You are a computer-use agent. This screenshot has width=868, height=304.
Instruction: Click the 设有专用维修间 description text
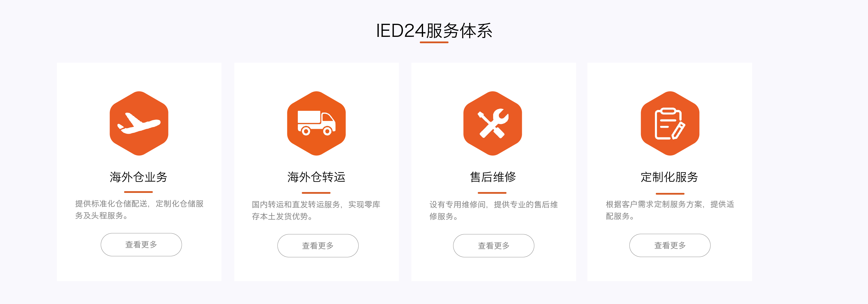point(494,210)
